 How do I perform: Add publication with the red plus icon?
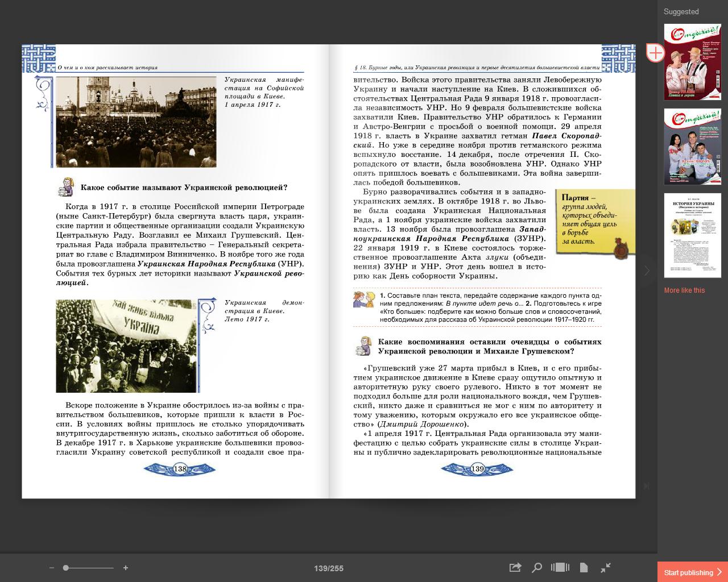click(x=655, y=53)
